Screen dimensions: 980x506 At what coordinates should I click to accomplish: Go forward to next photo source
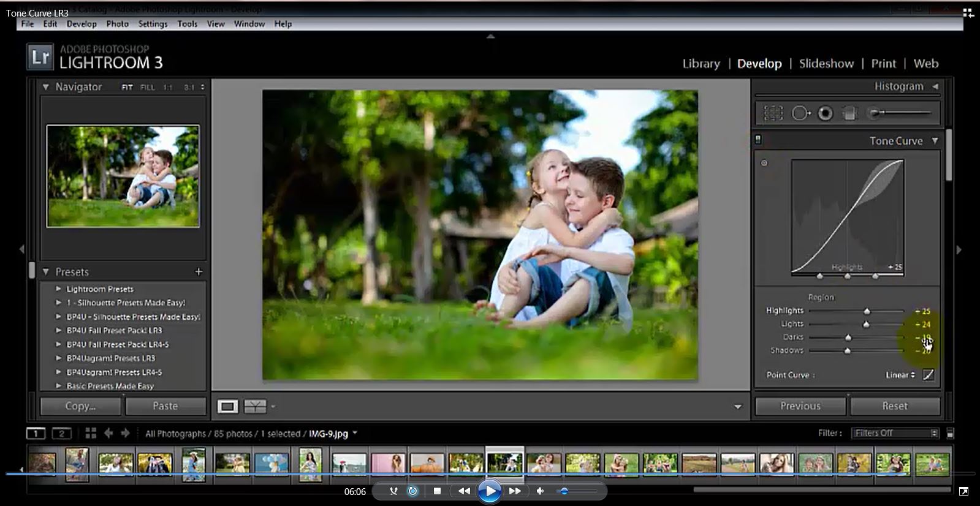point(126,433)
